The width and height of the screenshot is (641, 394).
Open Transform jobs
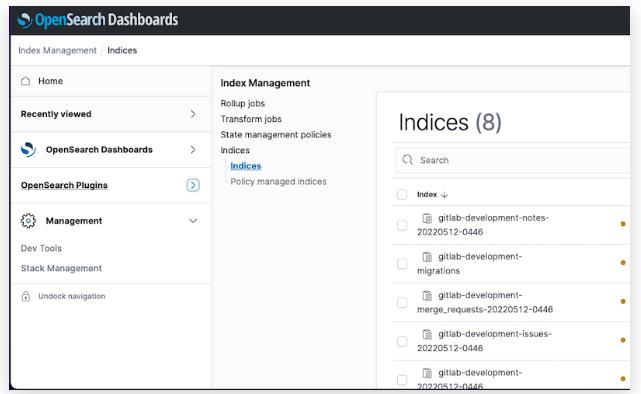tap(251, 119)
